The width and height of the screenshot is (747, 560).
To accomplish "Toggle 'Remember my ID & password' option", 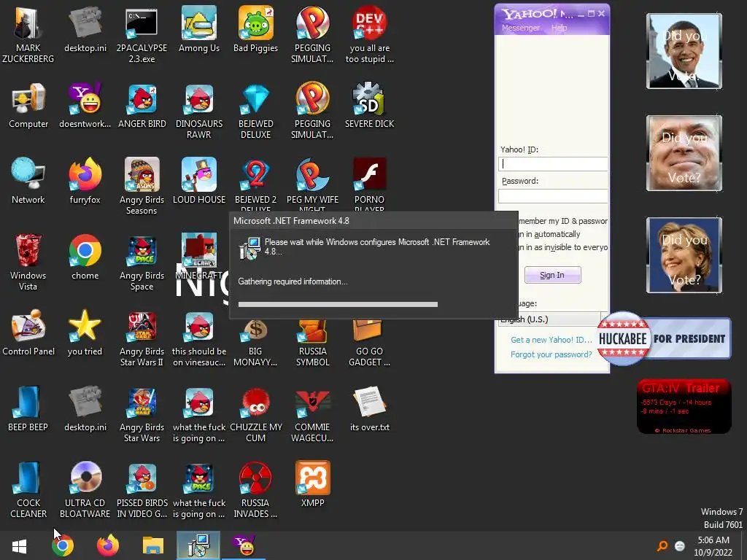I will click(x=563, y=222).
